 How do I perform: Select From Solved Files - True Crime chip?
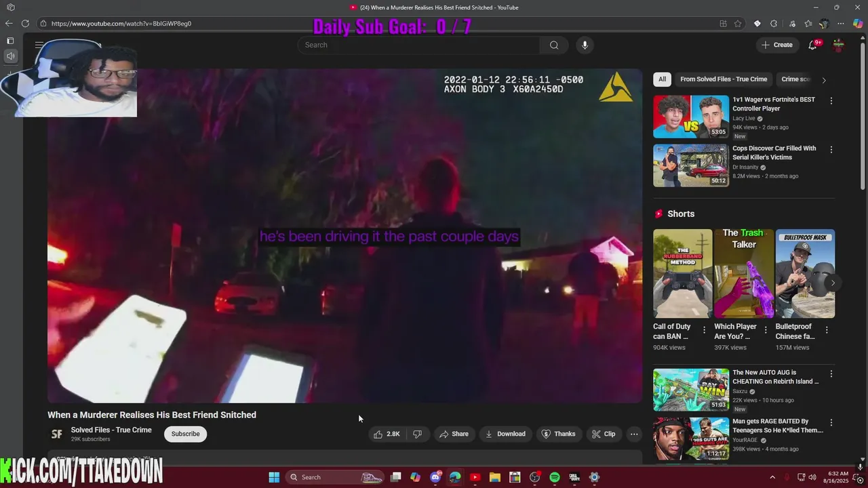click(724, 79)
